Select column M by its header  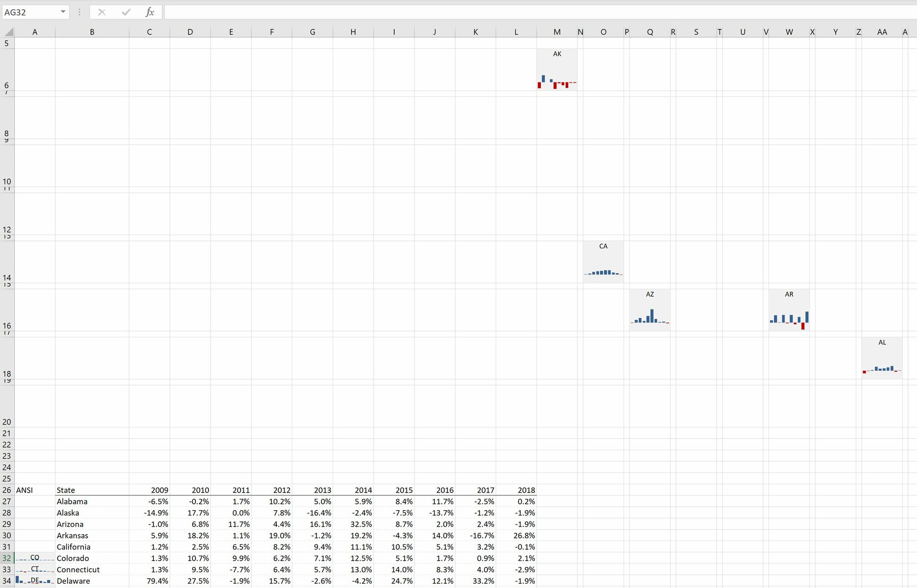click(556, 31)
